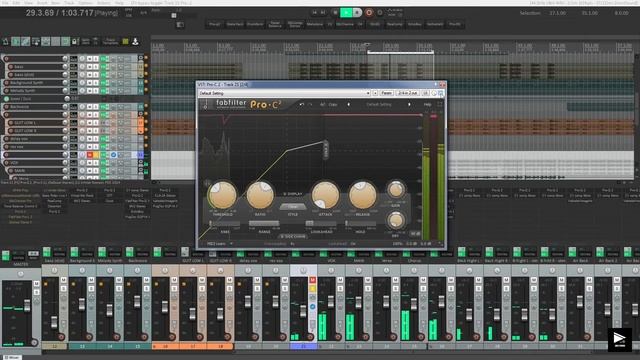Arm the Bass (dist) mixer strip for recording

coord(61,337)
